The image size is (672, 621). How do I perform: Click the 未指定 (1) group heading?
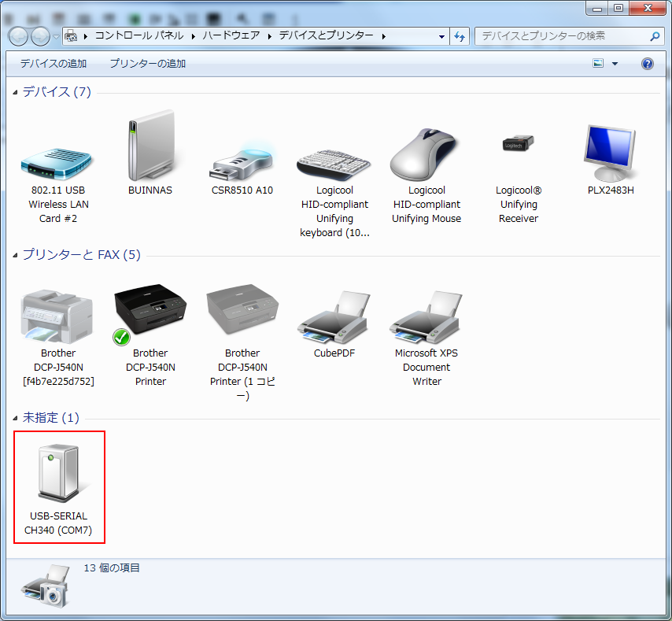[51, 417]
